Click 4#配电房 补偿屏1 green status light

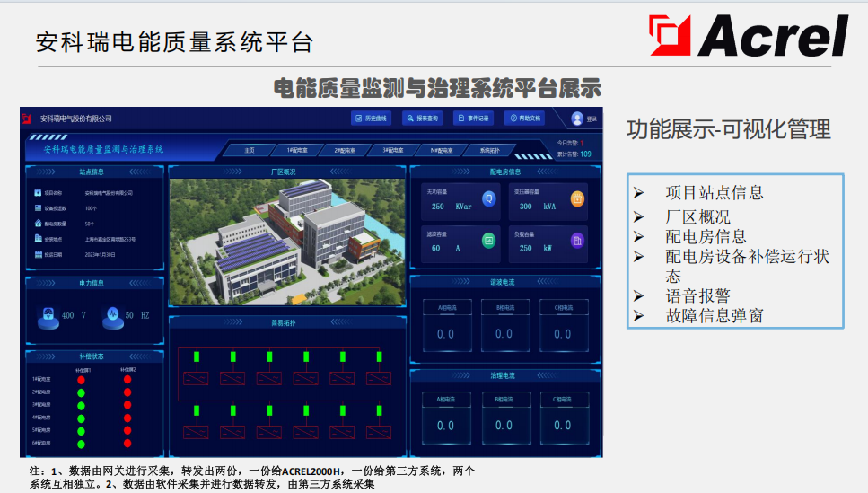(82, 418)
